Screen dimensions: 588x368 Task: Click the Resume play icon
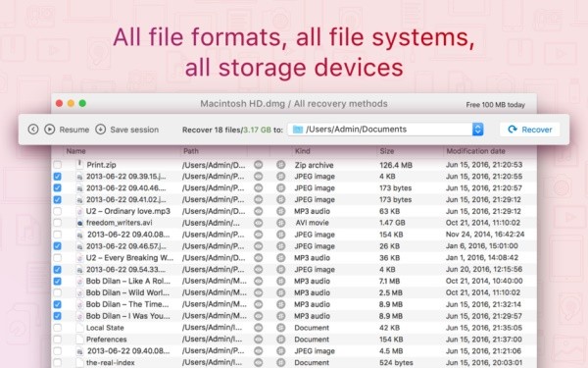pos(50,130)
